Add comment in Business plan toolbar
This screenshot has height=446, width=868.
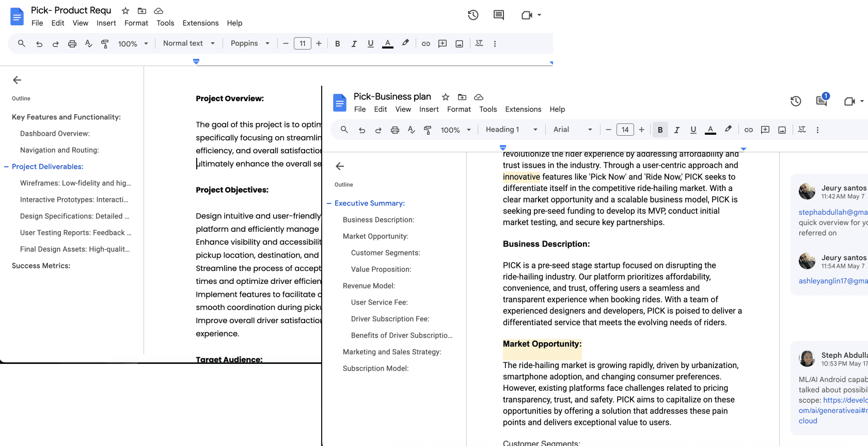pos(765,130)
